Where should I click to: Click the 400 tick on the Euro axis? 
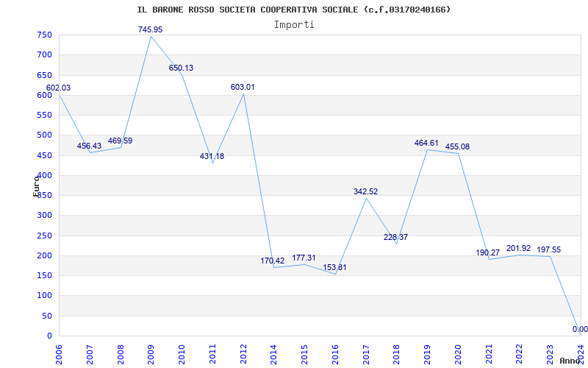tap(44, 175)
